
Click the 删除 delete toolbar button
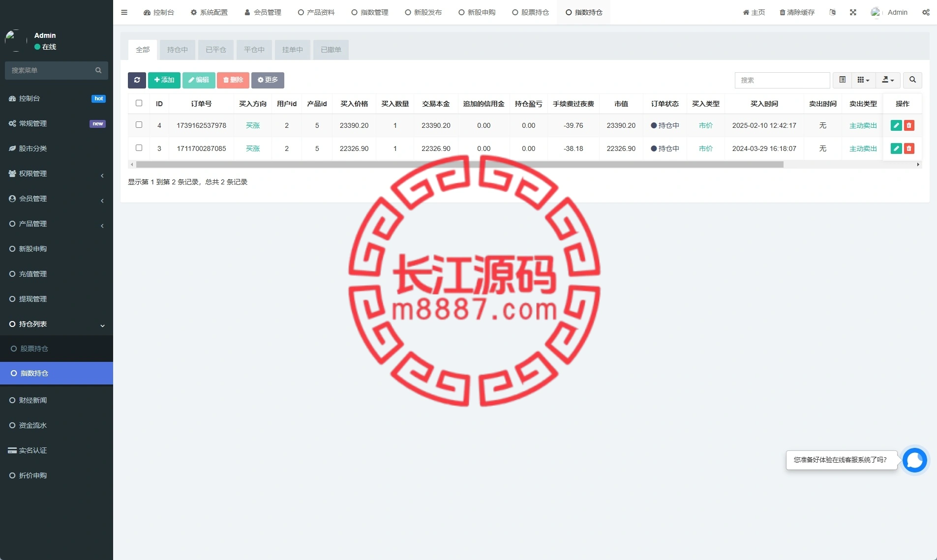pyautogui.click(x=233, y=80)
